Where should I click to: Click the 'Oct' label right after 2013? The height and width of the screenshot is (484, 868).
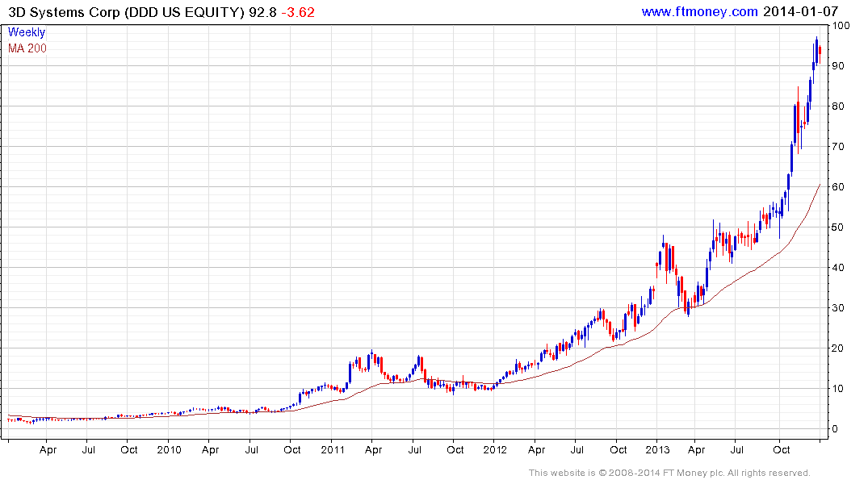(x=781, y=449)
